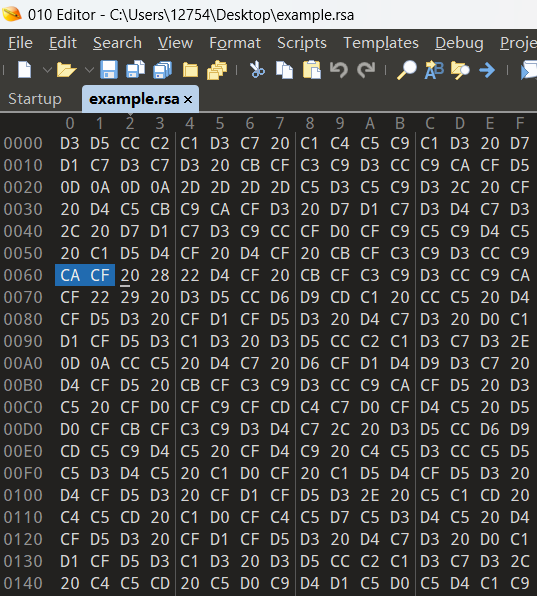The width and height of the screenshot is (537, 596).
Task: Create a new file with toolbar icon
Action: point(25,70)
